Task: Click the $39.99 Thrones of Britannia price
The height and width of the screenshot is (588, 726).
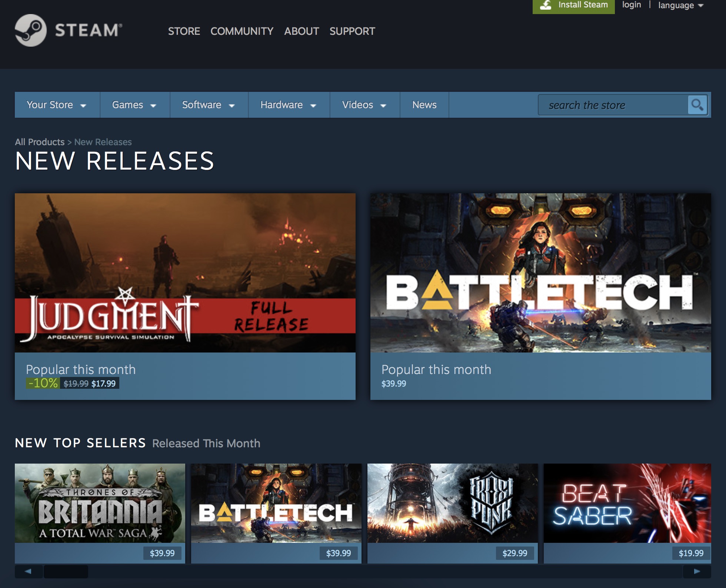Action: click(162, 553)
